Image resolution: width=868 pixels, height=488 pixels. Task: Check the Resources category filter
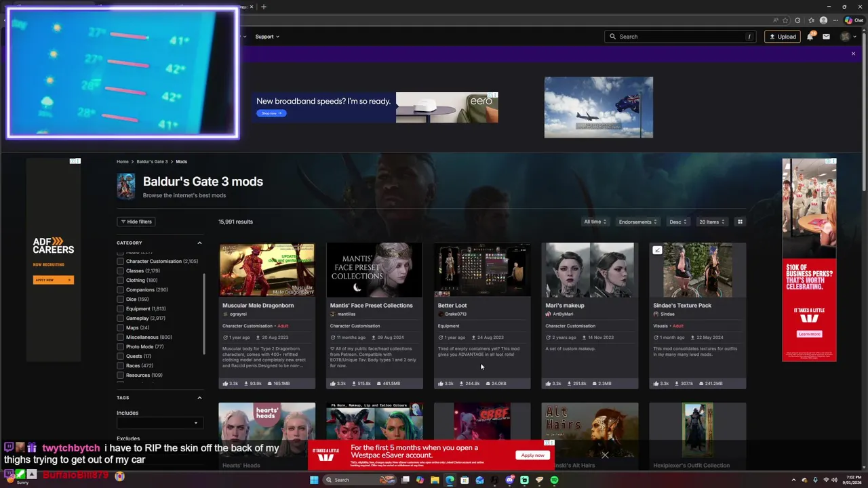coord(120,375)
